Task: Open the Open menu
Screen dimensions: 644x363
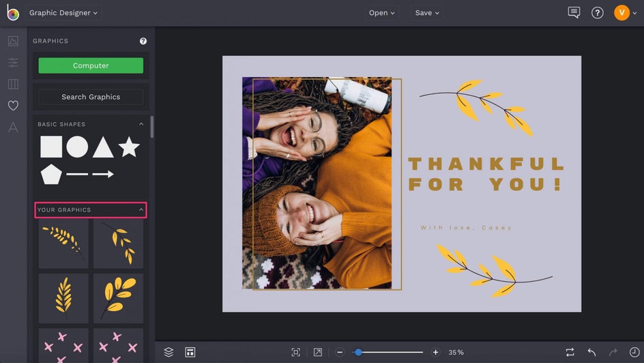Action: pyautogui.click(x=381, y=13)
